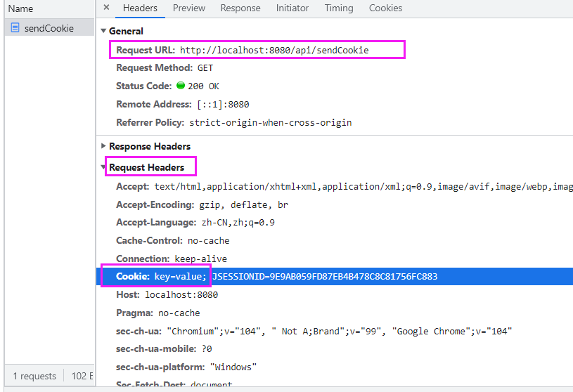
Task: Select the sendCookie request row
Action: (x=49, y=28)
